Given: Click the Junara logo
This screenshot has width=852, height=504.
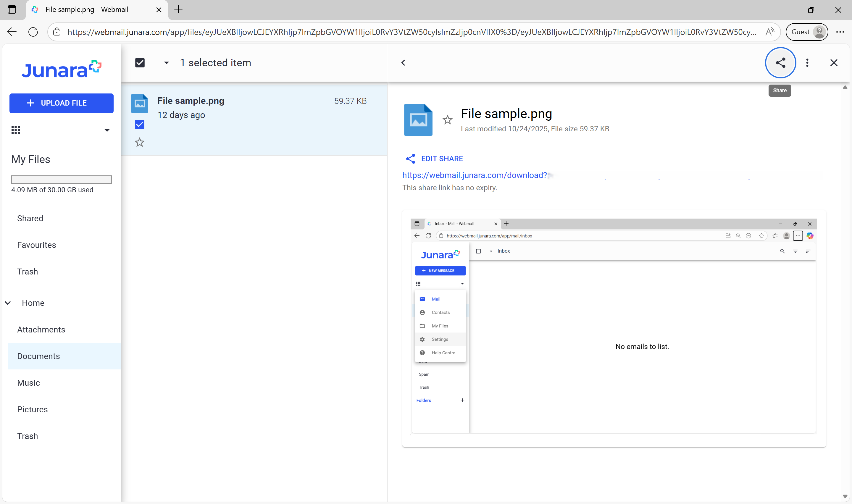Looking at the screenshot, I should tap(62, 69).
